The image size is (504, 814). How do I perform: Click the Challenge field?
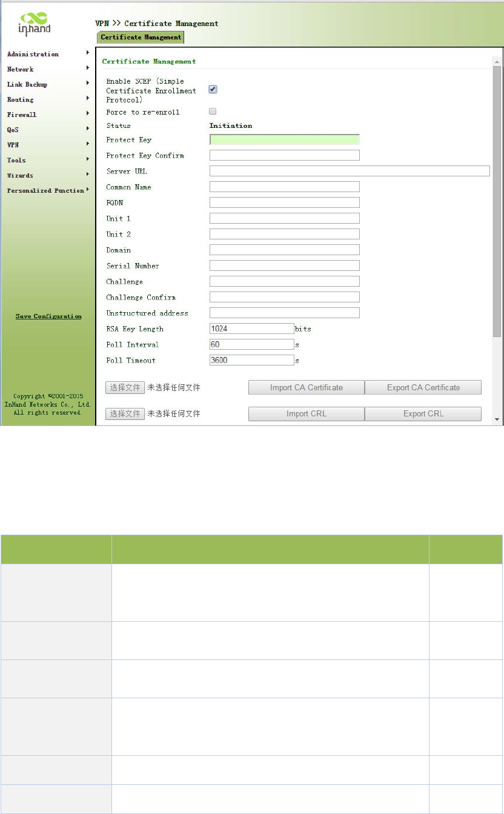pyautogui.click(x=285, y=281)
